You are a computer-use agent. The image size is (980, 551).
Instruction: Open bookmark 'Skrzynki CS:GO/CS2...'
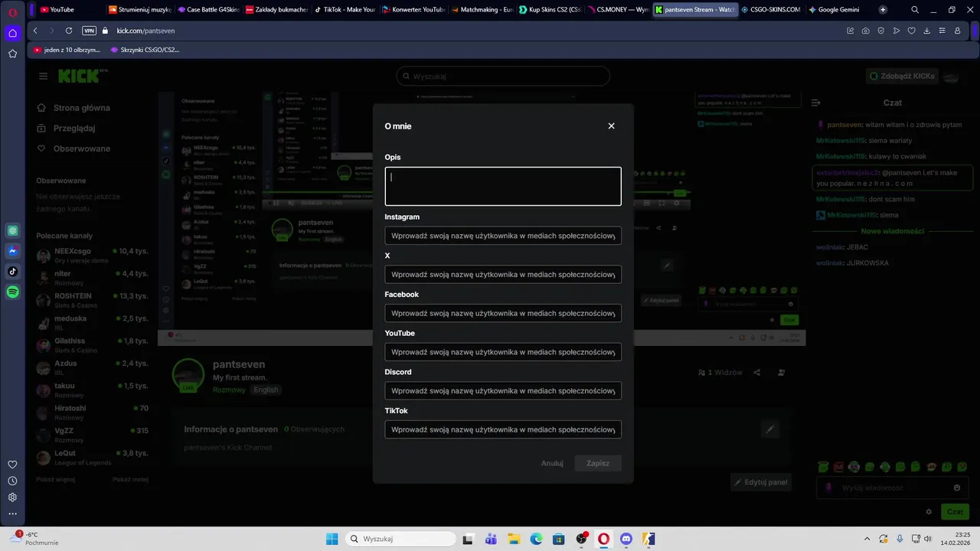(145, 50)
